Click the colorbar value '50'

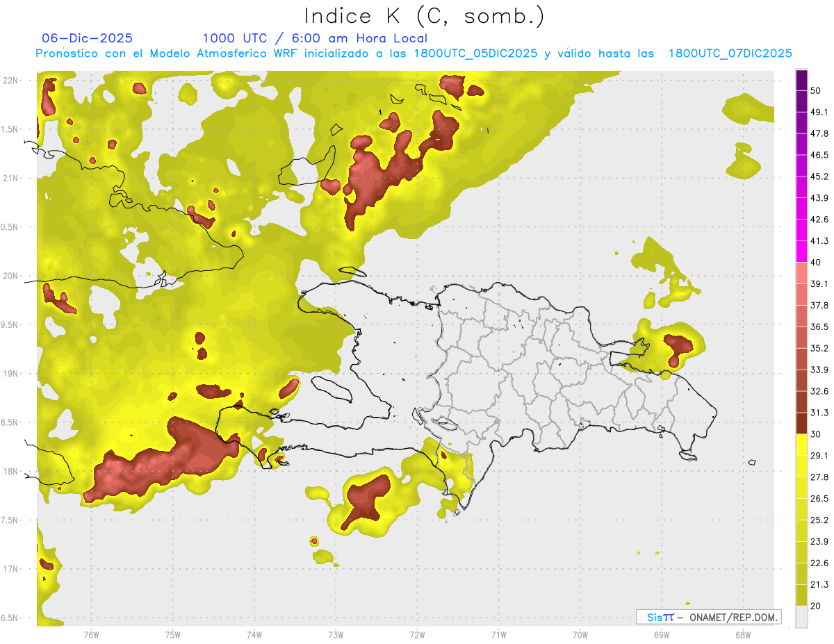point(817,91)
